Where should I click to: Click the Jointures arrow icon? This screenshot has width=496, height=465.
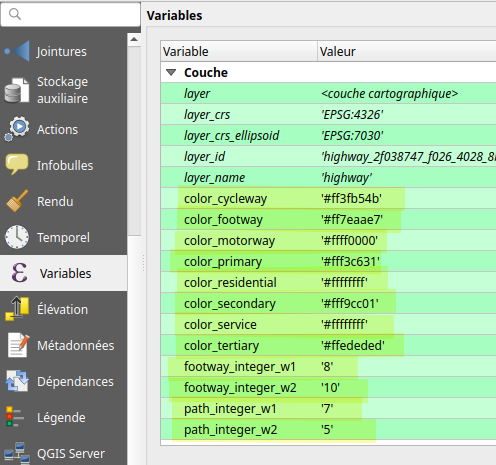click(17, 51)
